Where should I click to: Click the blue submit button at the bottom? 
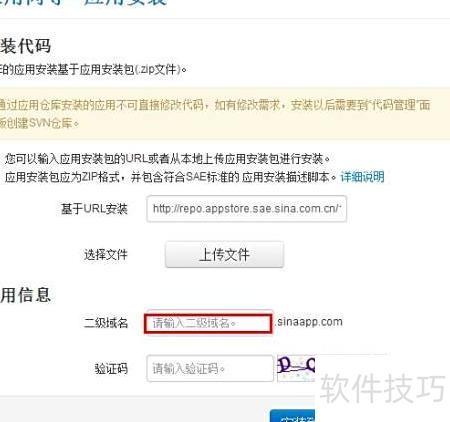(292, 416)
